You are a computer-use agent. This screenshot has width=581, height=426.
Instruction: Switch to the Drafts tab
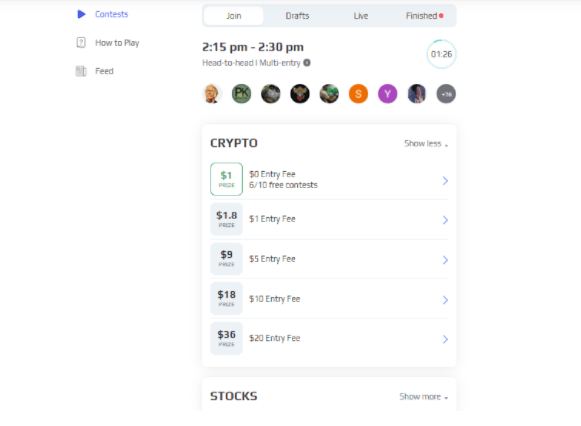(297, 16)
